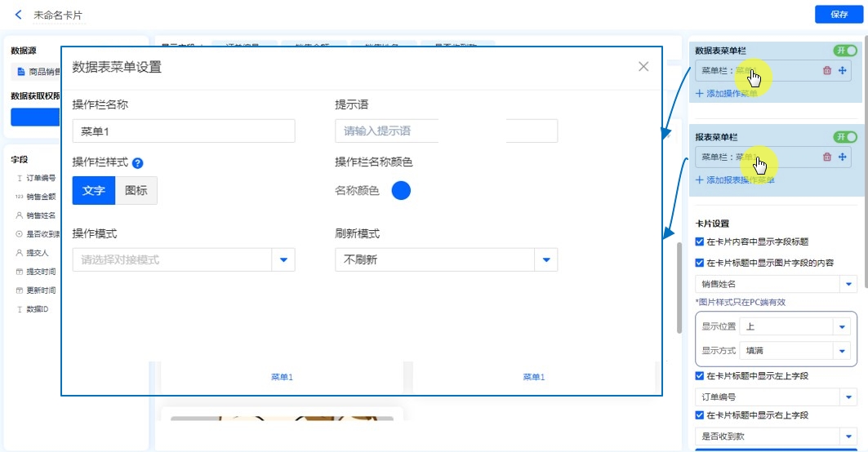868x452 pixels.
Task: Click the 商品销售 data source file icon
Action: (x=22, y=72)
